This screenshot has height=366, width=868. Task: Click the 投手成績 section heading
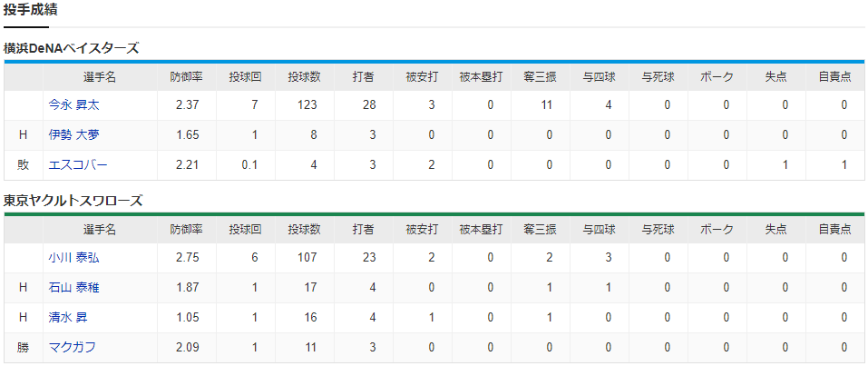pos(31,9)
